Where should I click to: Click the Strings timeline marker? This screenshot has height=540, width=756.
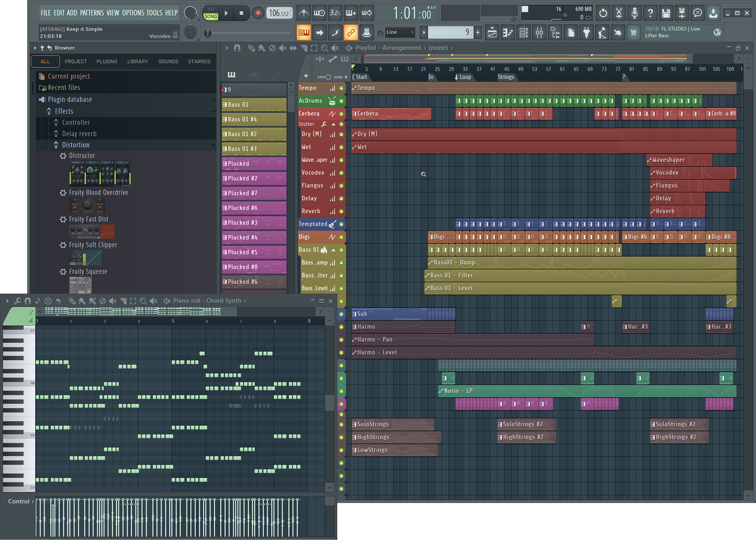506,77
